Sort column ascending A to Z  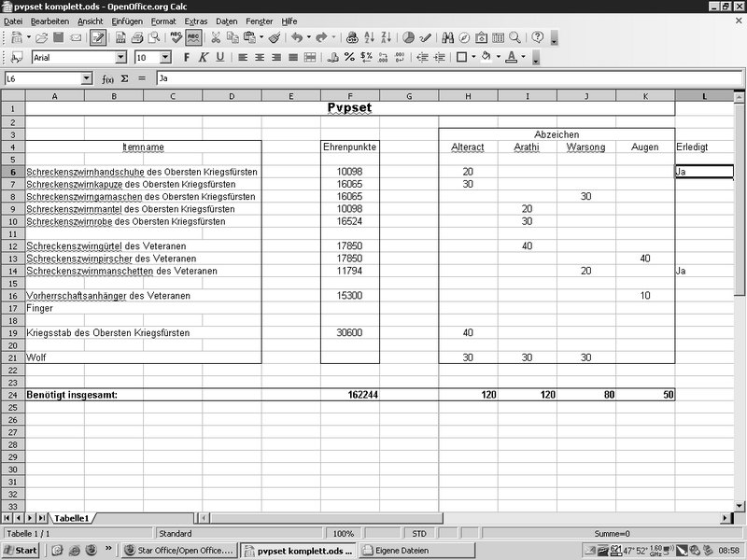coord(368,38)
